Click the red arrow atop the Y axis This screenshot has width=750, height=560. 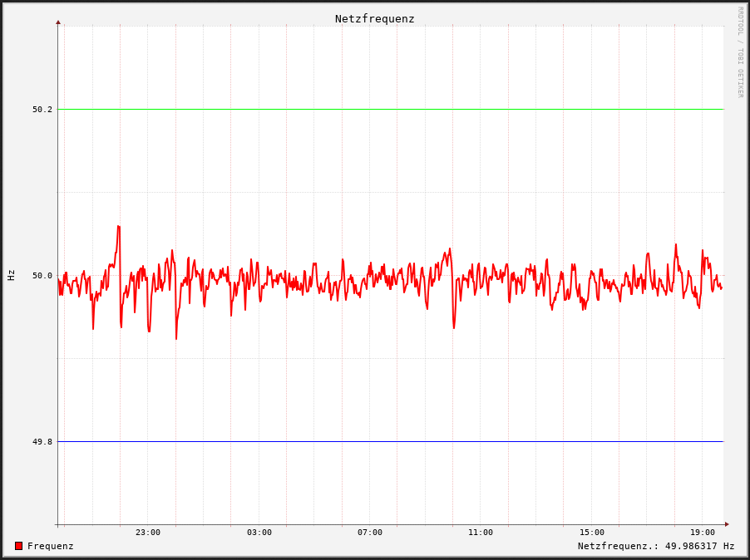coord(58,22)
